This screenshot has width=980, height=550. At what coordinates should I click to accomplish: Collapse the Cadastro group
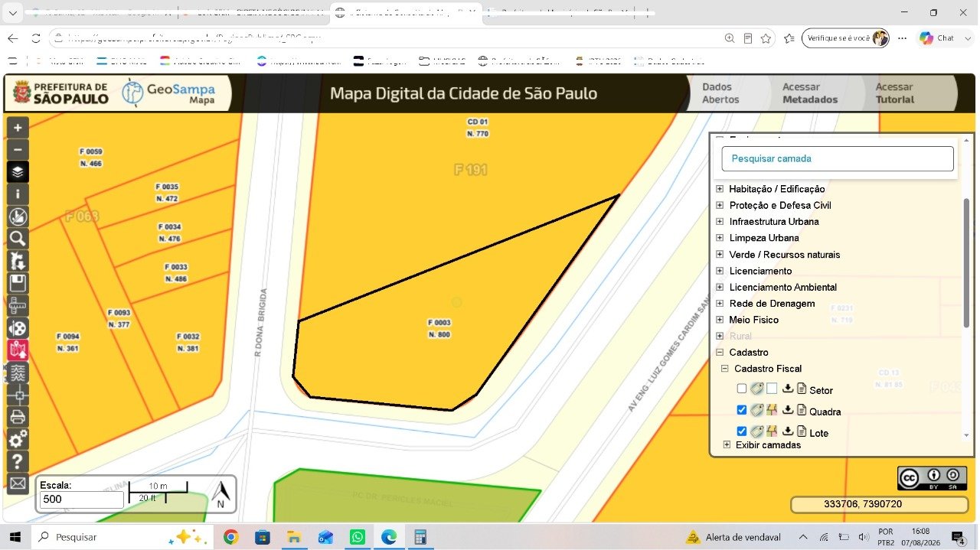720,353
